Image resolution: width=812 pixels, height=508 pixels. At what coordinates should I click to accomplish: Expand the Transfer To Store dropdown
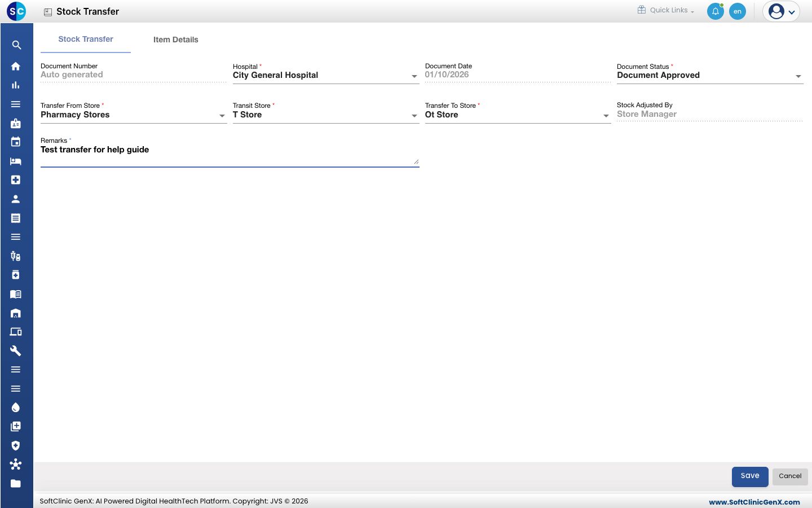point(518,115)
